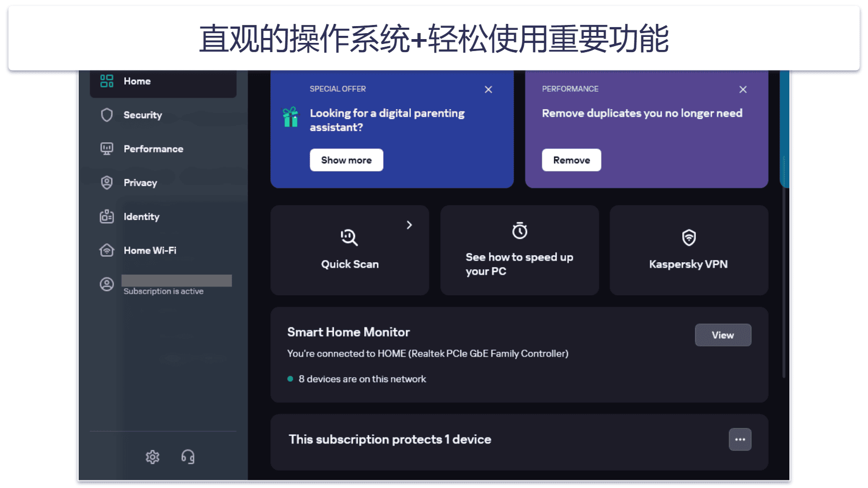Open the speed up your PC tile

519,250
